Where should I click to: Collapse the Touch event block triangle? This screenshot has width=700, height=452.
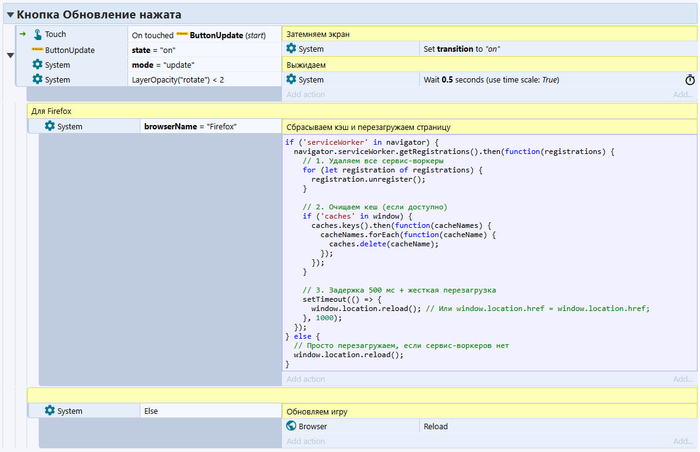point(10,55)
